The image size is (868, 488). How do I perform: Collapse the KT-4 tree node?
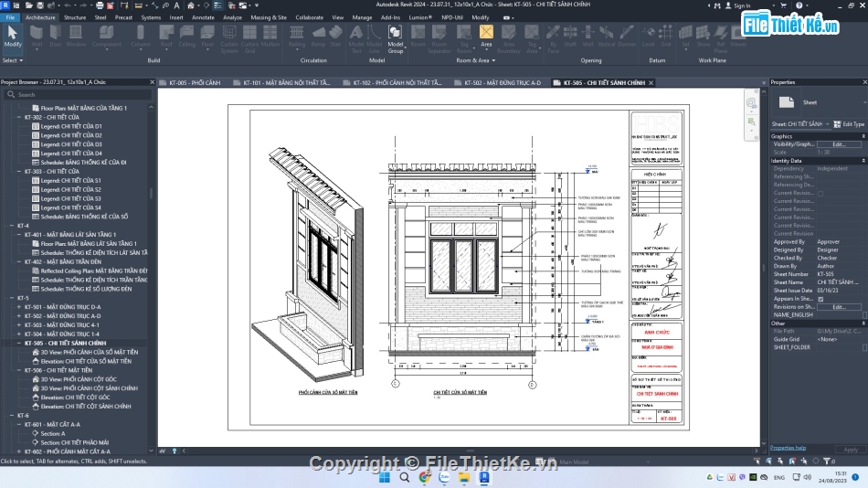[x=12, y=226]
